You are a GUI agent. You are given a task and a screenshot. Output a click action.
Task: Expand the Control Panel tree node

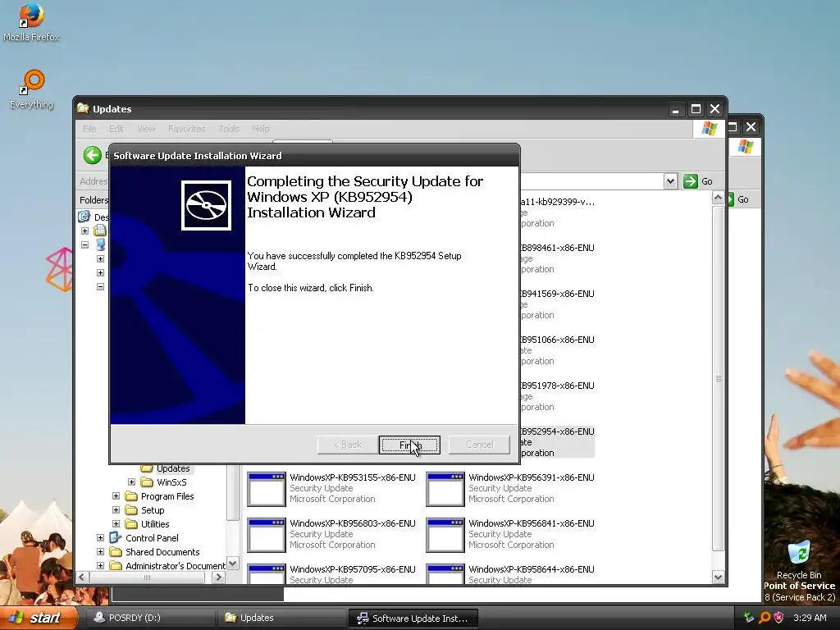pos(100,538)
